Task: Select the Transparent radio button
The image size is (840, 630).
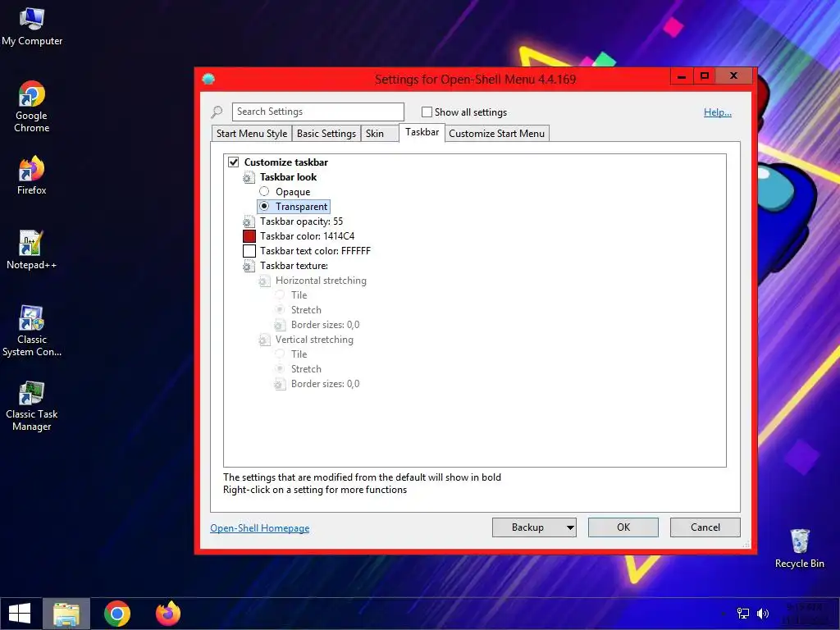Action: [264, 206]
